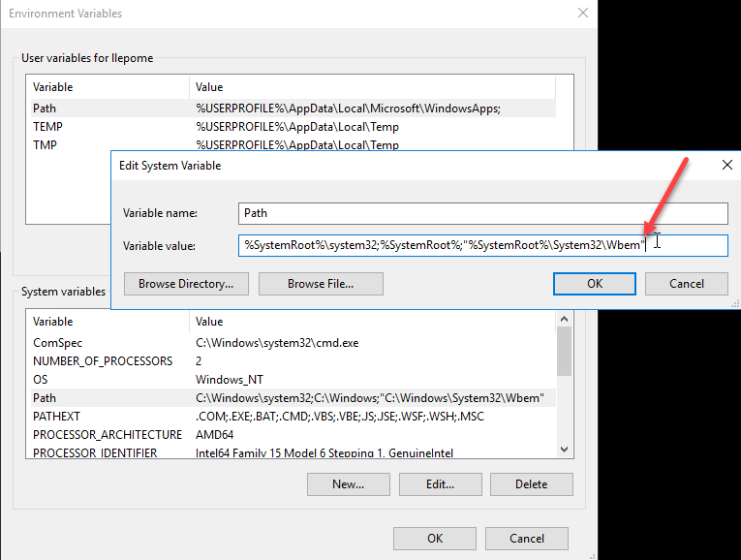
Task: Select the PATHEXT system variable
Action: pyautogui.click(x=293, y=417)
